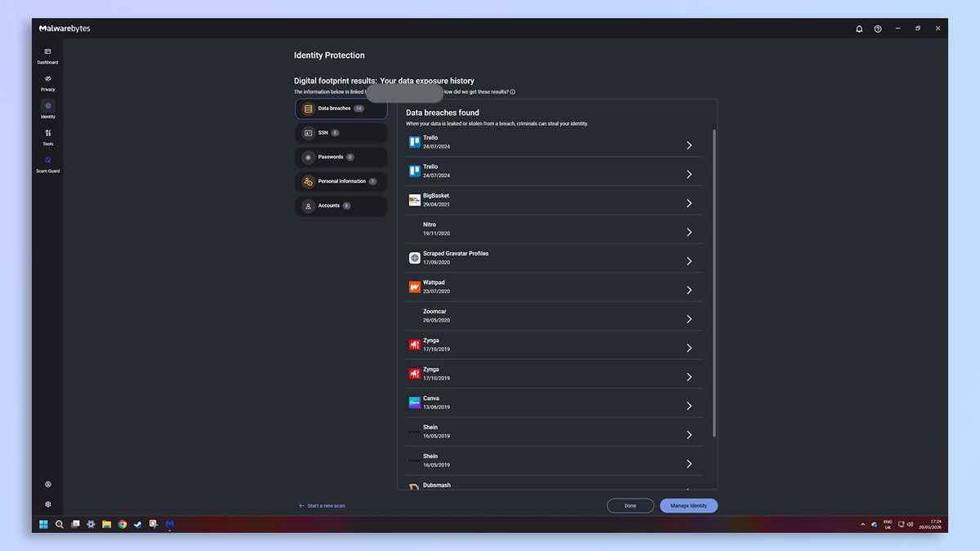Image resolution: width=980 pixels, height=551 pixels.
Task: Select the Passwords category tab
Action: coord(341,157)
